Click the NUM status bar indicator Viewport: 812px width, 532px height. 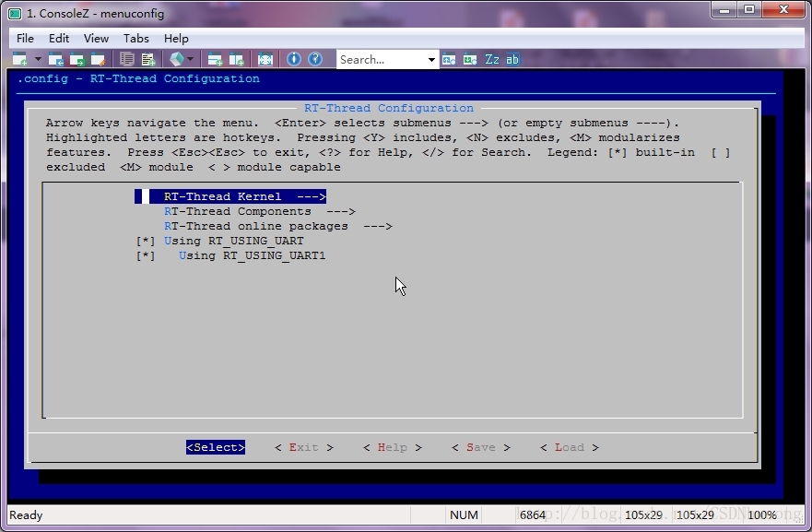point(464,514)
